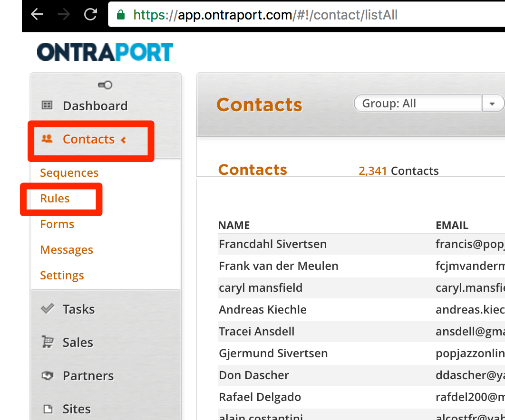Open the Settings submenu link

pos(62,276)
